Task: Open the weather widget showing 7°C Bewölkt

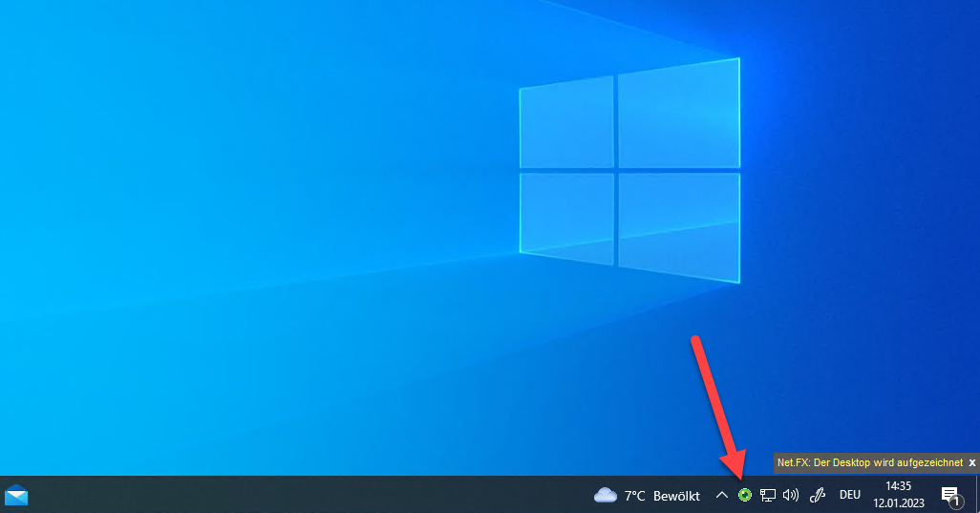Action: (x=647, y=496)
